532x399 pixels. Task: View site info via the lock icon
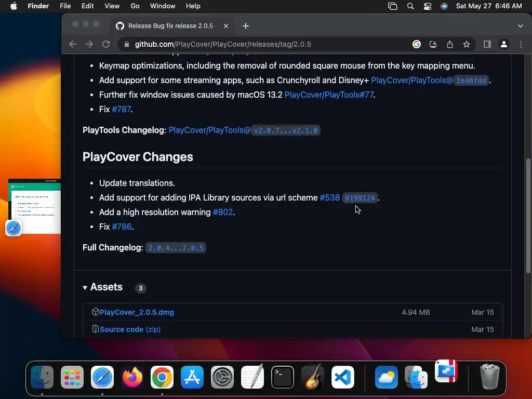[127, 44]
